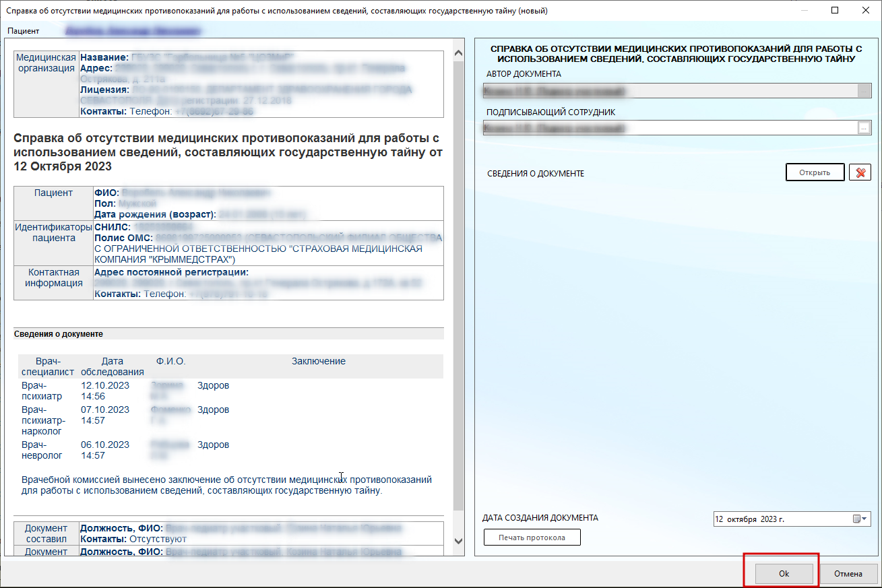Click the blurred patient name link
882x588 pixels.
(x=134, y=31)
